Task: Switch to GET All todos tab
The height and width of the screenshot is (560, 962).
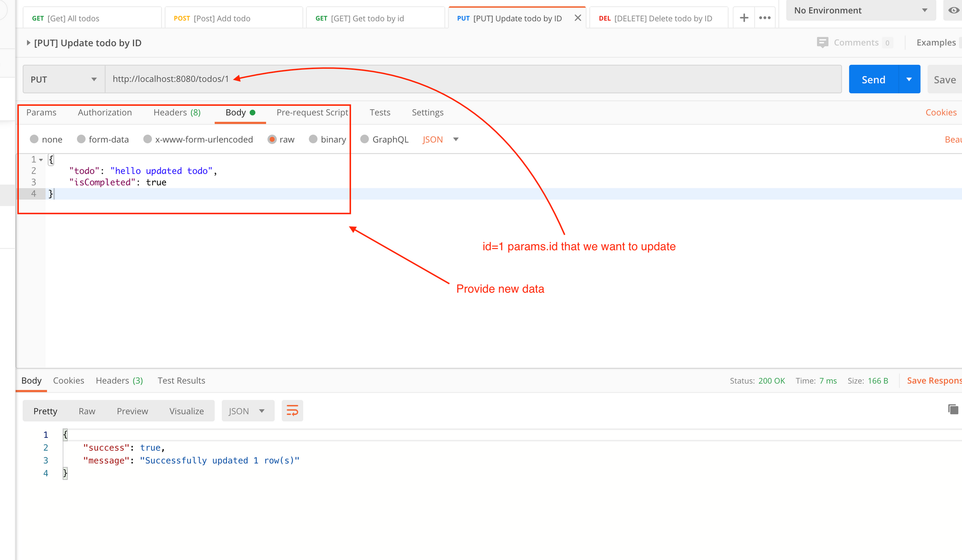Action: [x=92, y=18]
